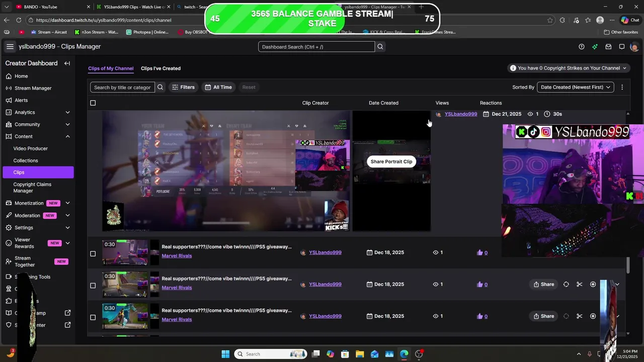Open Marvel Rivals link on first Dec 18 clip
This screenshot has width=644, height=362.
click(x=177, y=256)
